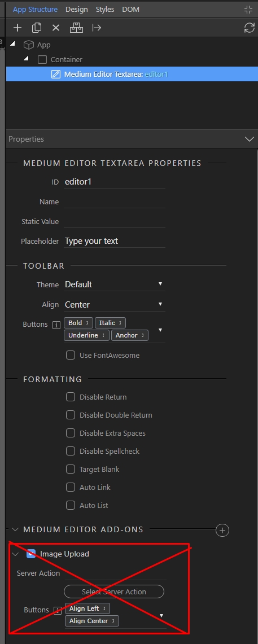Click the move-right arrow toolbar icon
The image size is (258, 644).
97,28
